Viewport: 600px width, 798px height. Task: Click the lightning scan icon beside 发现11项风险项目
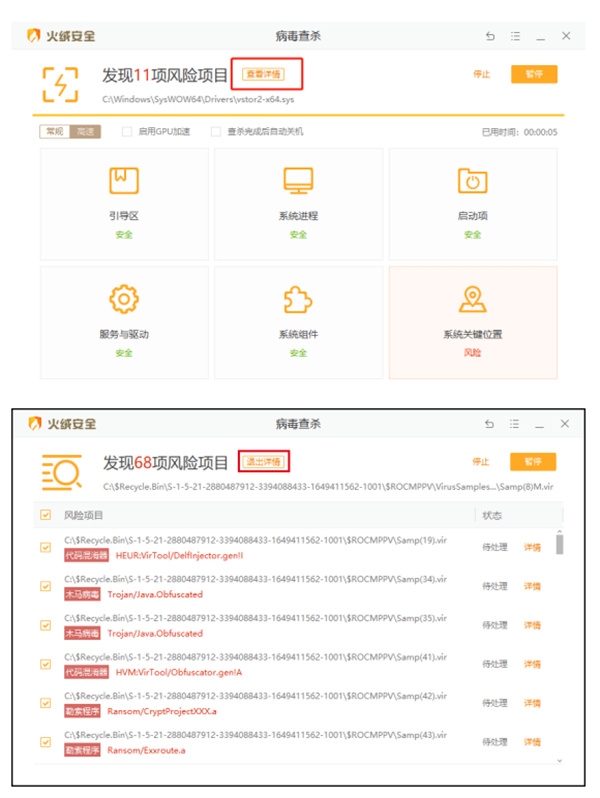[60, 84]
